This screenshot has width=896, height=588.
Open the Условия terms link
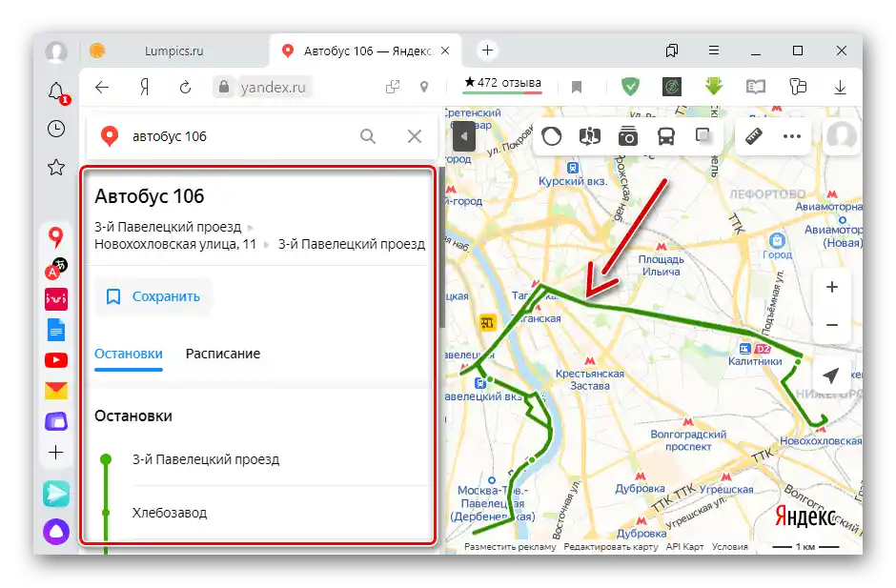coord(730,547)
